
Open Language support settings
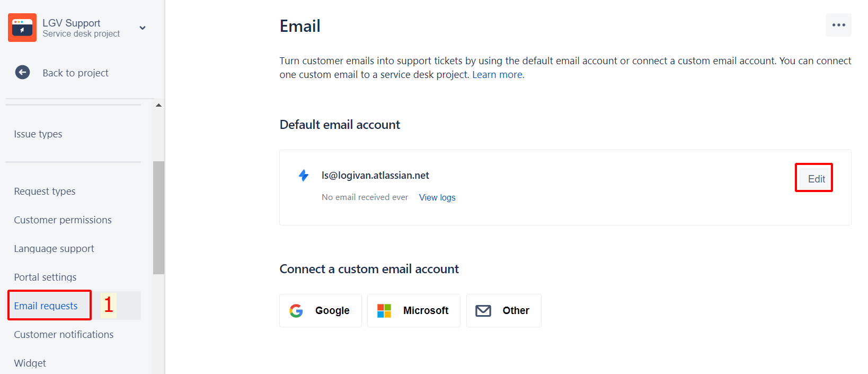54,249
